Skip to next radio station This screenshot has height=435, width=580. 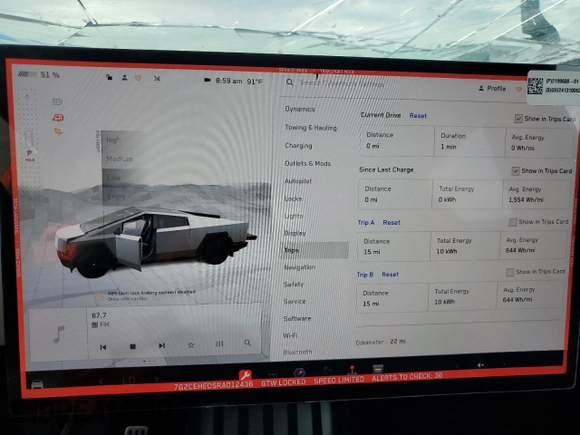point(162,345)
